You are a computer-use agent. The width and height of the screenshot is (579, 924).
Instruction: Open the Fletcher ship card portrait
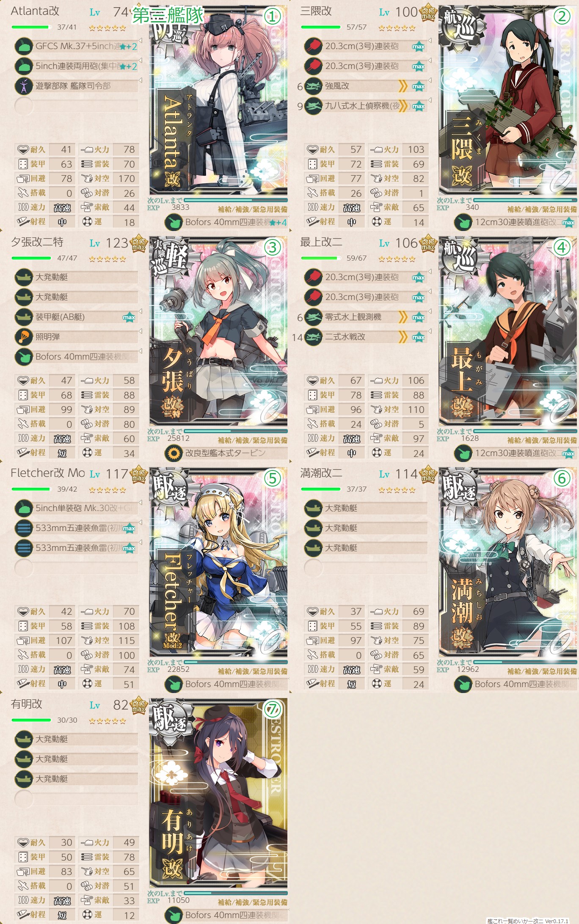pyautogui.click(x=218, y=562)
